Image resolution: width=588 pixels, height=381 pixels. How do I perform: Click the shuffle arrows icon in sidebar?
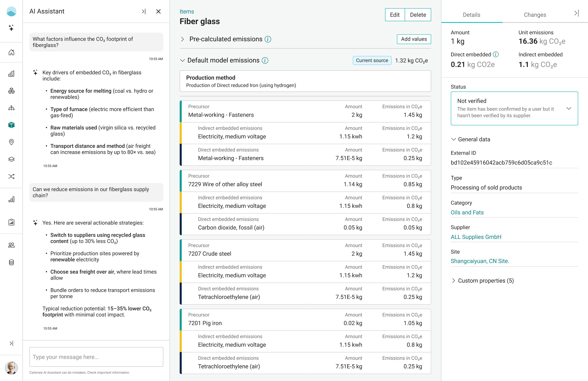click(11, 176)
